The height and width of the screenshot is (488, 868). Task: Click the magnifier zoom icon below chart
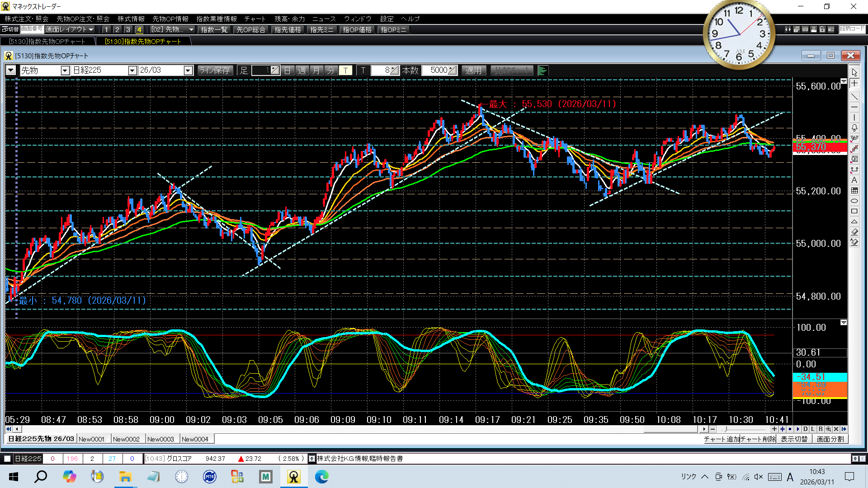828,429
